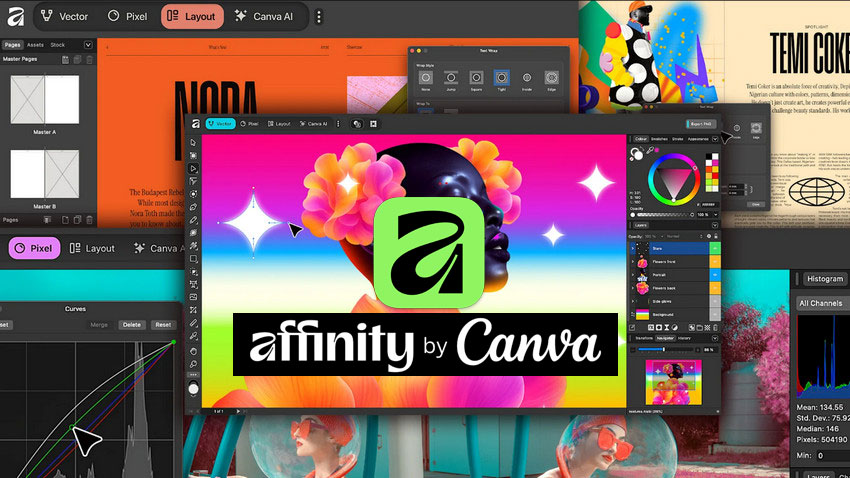Screen dimensions: 850x478
Task: Click the hex colour input field
Action: [708, 205]
